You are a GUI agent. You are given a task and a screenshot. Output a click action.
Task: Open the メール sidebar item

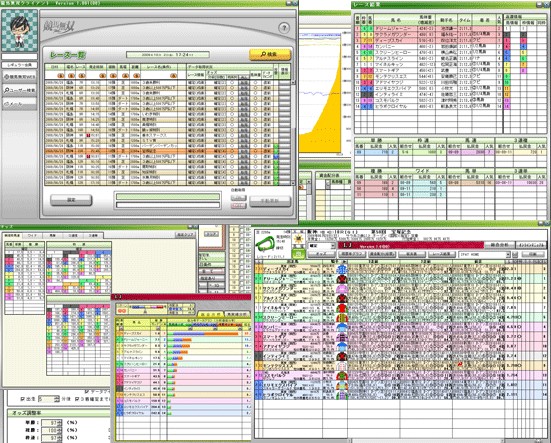click(x=19, y=104)
